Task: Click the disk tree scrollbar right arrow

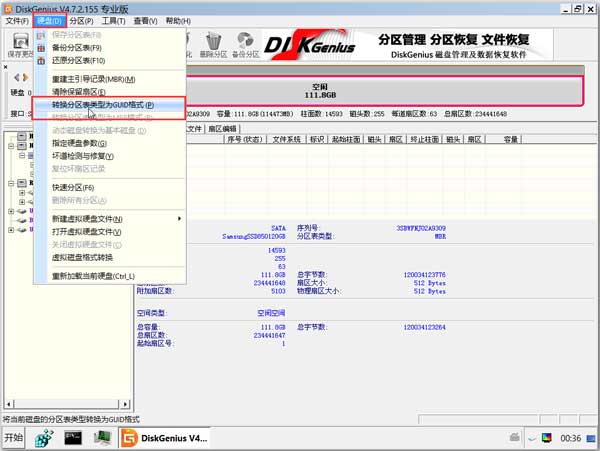Action: point(125,404)
